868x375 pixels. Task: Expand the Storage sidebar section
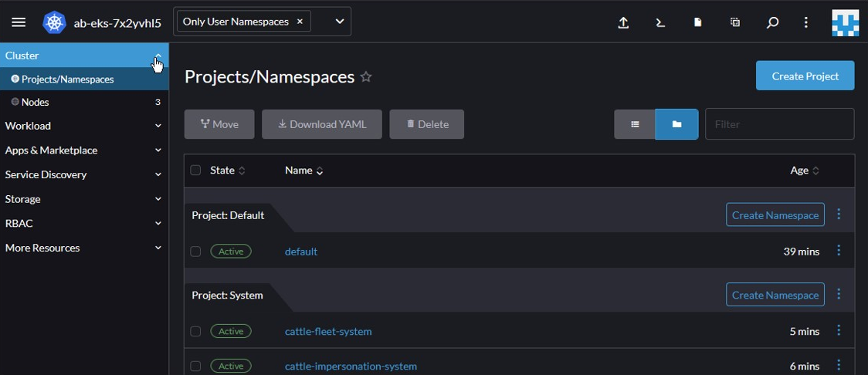(x=83, y=199)
